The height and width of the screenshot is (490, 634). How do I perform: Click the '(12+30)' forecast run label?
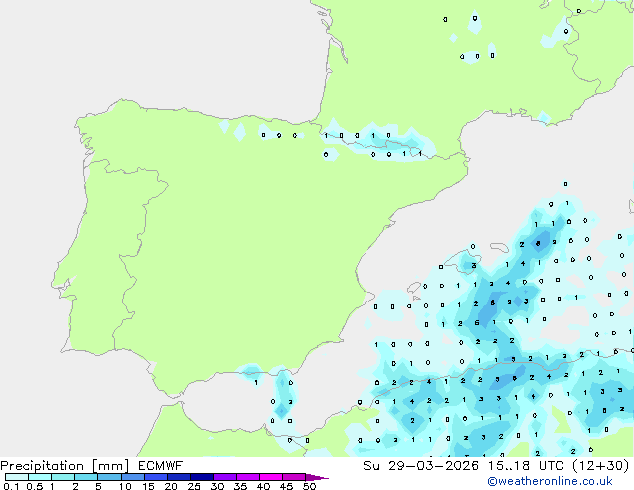pos(601,466)
